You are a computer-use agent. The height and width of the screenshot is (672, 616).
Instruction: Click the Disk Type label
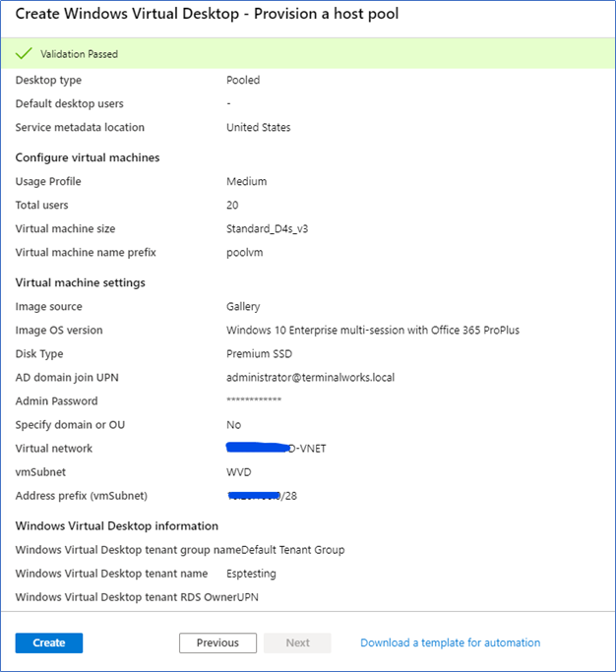click(39, 353)
